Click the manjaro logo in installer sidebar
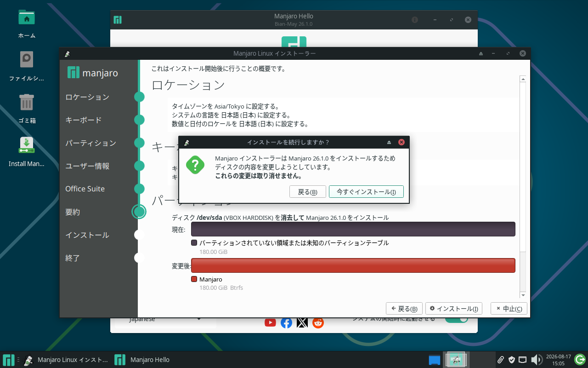Viewport: 588px width, 368px height. 93,72
